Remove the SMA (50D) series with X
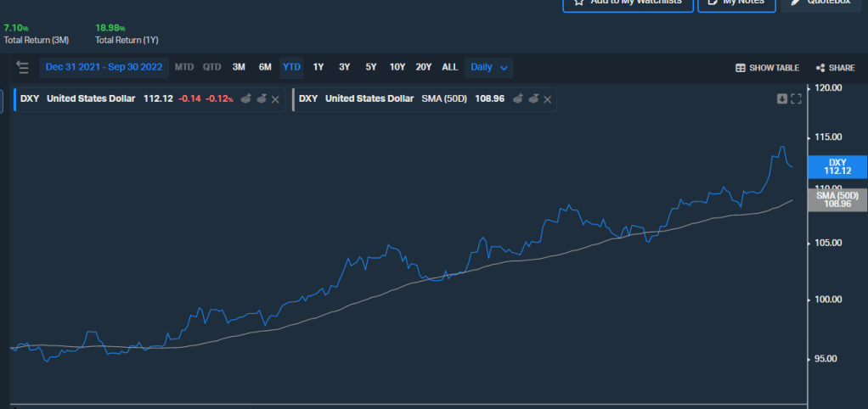 coord(547,99)
